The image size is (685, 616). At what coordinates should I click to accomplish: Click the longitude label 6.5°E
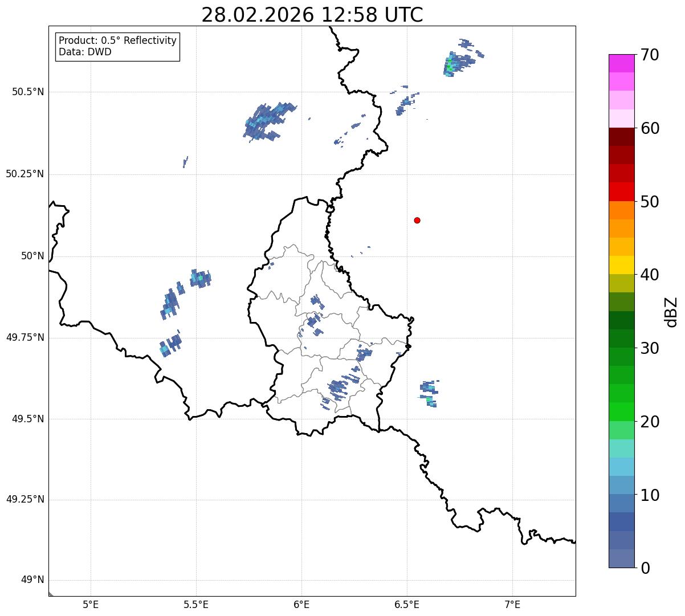point(407,604)
